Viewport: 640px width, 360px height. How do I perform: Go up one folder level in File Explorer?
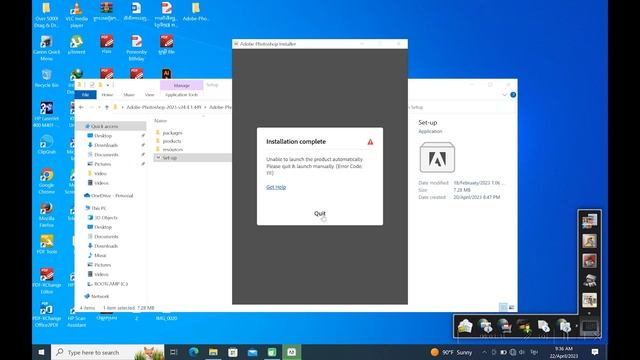pos(107,107)
